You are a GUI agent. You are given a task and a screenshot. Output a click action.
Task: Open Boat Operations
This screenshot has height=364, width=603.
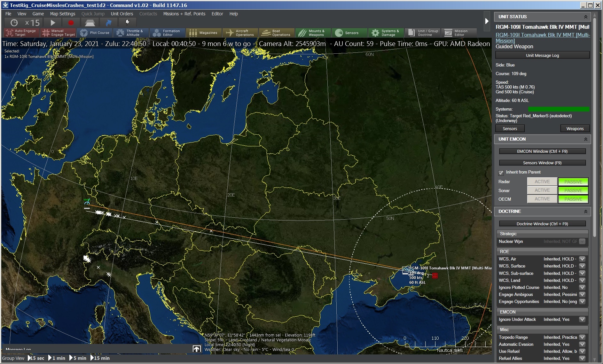tap(276, 33)
